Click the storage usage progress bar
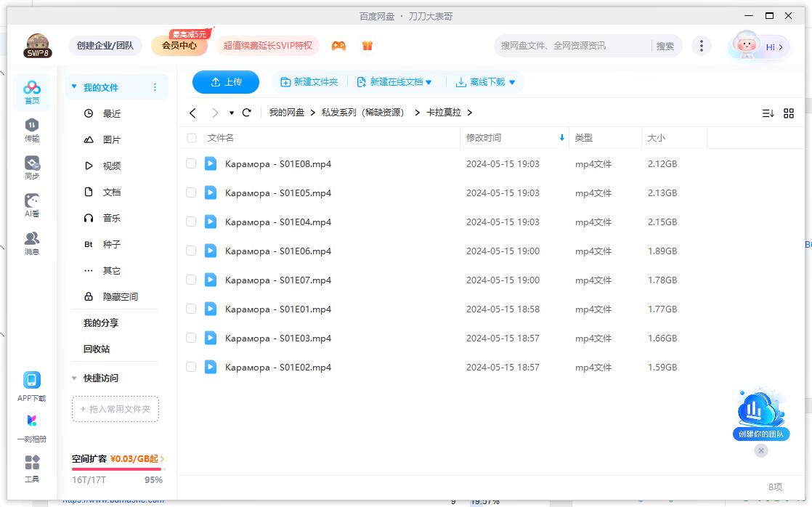The width and height of the screenshot is (812, 507). pos(116,469)
